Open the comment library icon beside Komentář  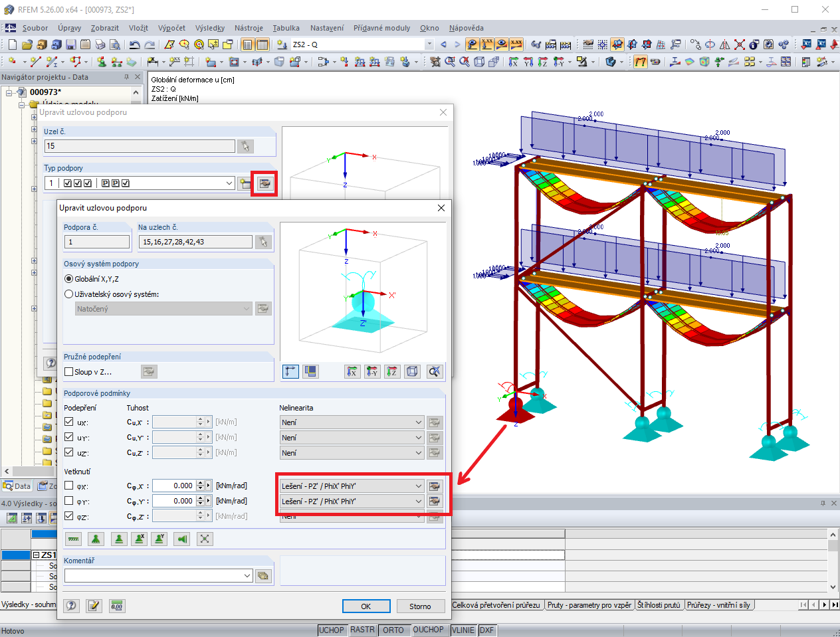tap(264, 576)
